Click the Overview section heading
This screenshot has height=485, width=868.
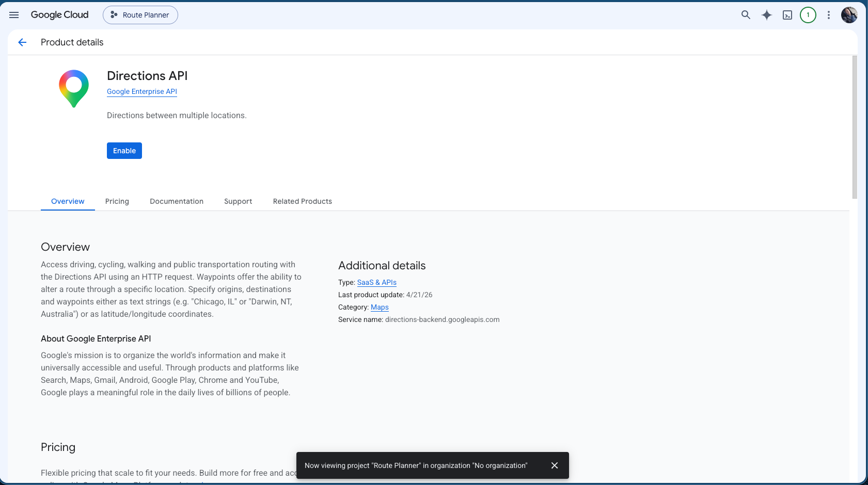65,247
